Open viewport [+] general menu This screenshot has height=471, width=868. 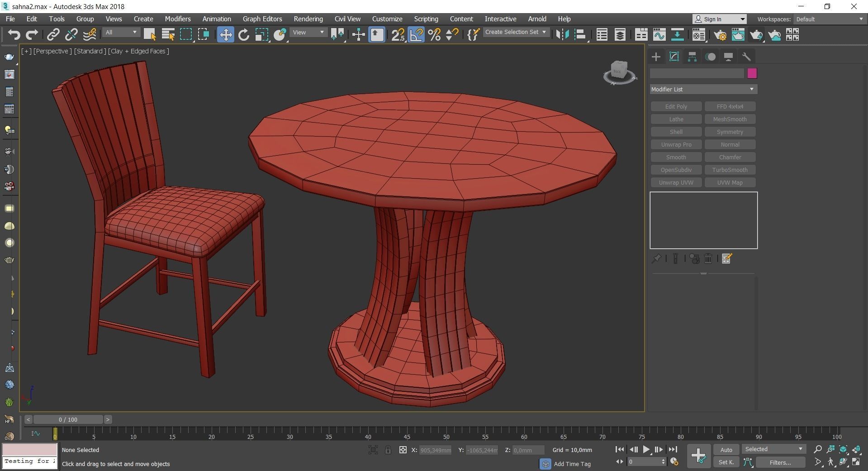click(x=26, y=51)
